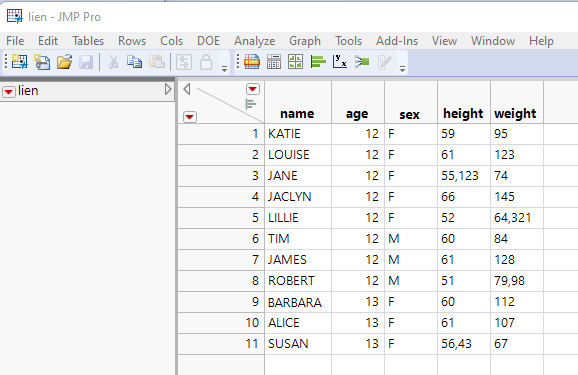The width and height of the screenshot is (578, 375).
Task: Select the cell containing JACLYN
Action: [x=298, y=197]
